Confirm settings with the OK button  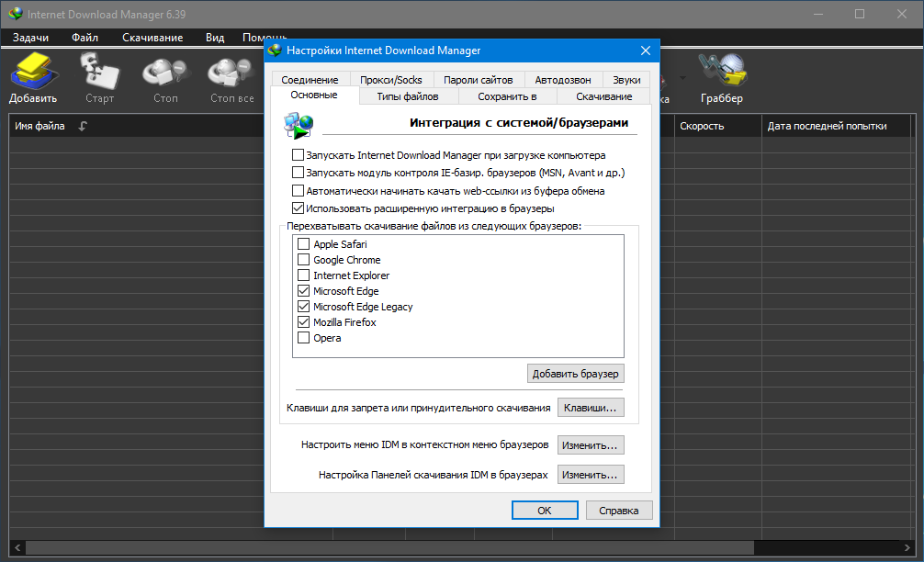[x=545, y=511]
